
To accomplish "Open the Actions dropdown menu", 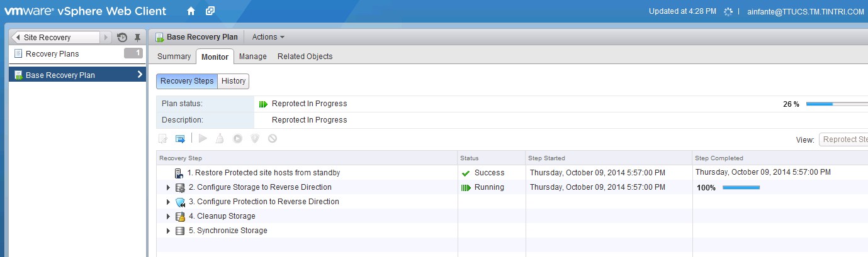I will [268, 37].
